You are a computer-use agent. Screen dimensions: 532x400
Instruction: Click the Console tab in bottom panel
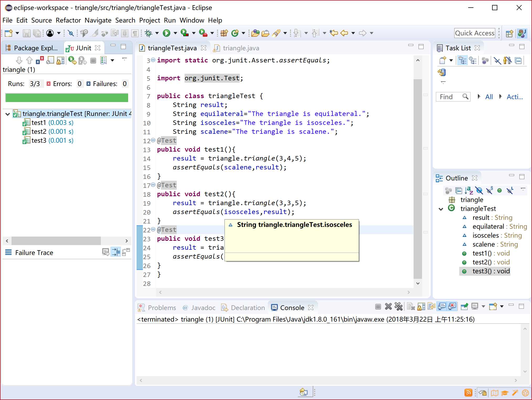(x=292, y=307)
